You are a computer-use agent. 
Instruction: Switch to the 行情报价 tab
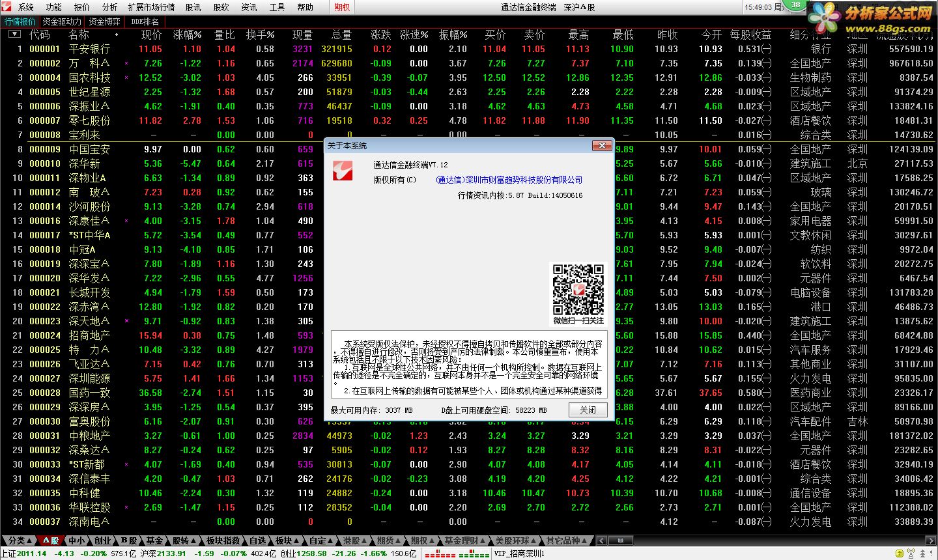coord(20,21)
